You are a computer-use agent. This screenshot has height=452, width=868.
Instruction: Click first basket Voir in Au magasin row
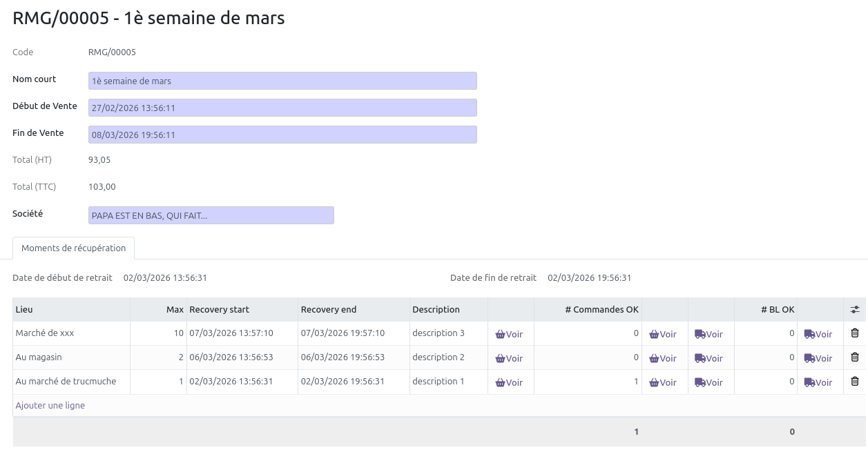[510, 358]
